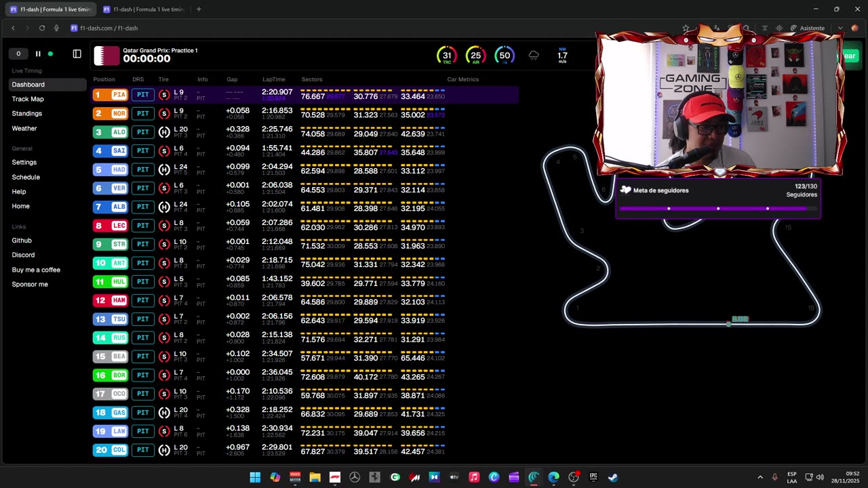Go back in browser history
The height and width of the screenshot is (488, 868).
pyautogui.click(x=13, y=28)
